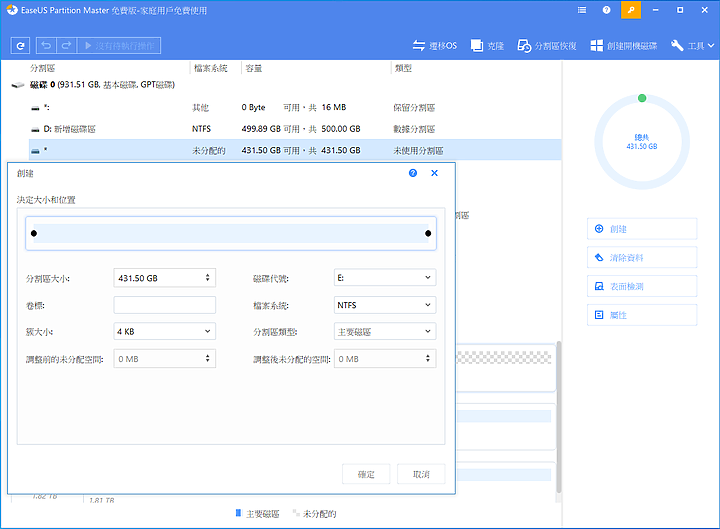Open the Clone (克隆) tool
This screenshot has width=720, height=529.
487,45
